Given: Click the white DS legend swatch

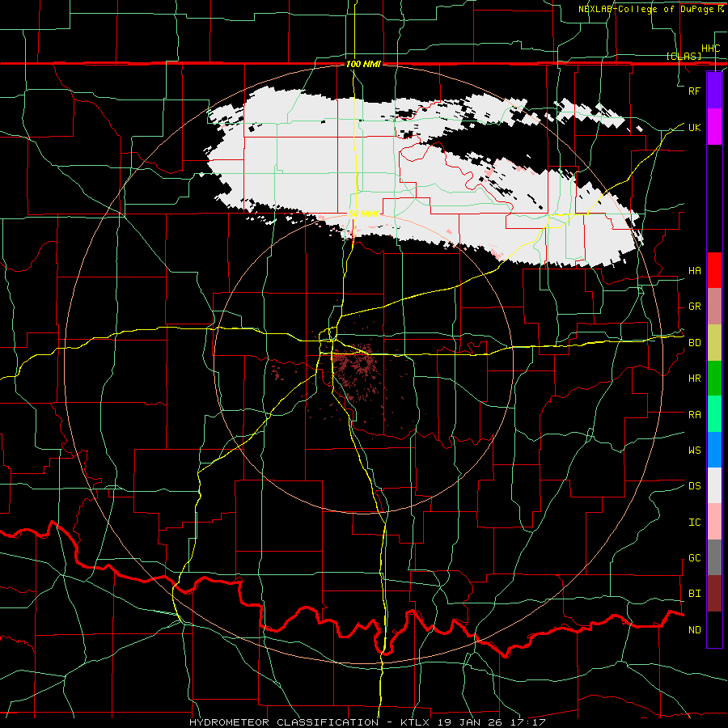Looking at the screenshot, I should [714, 485].
